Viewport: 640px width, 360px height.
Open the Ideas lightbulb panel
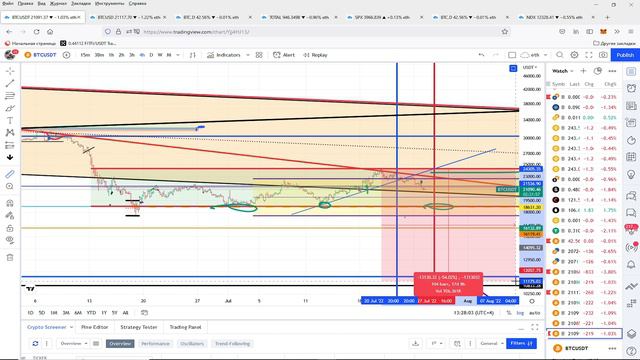click(x=631, y=174)
